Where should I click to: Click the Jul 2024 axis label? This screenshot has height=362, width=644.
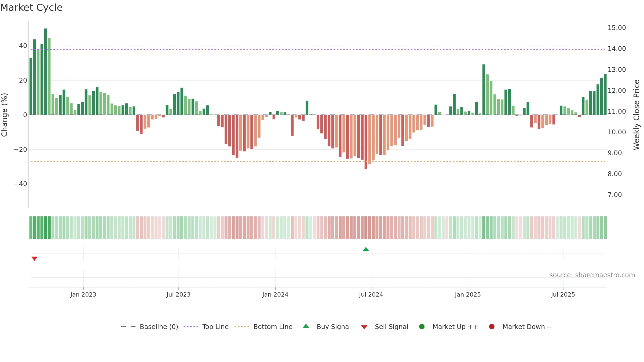point(371,294)
